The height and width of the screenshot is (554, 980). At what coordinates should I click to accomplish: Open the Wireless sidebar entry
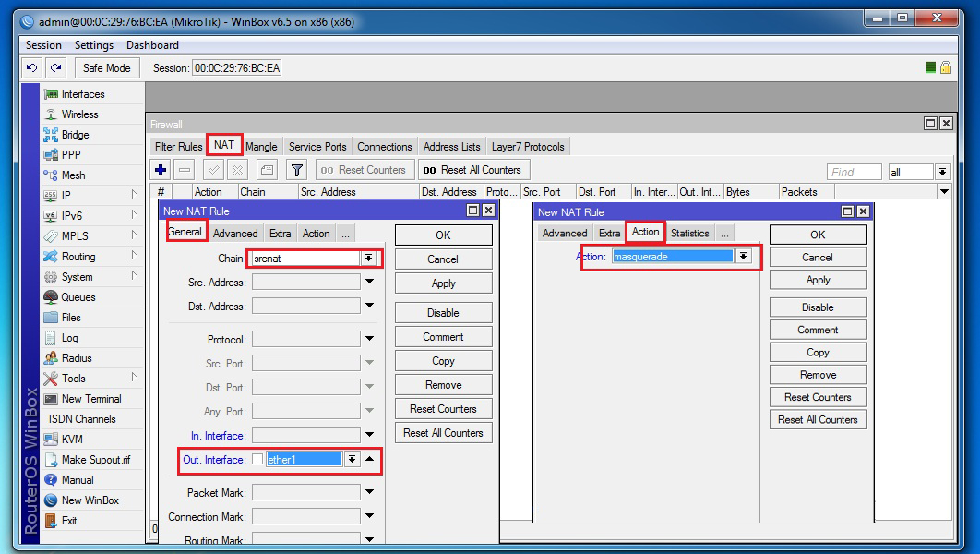point(79,114)
